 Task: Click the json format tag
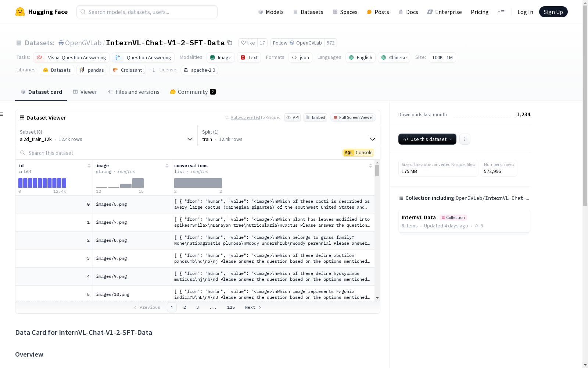coord(300,57)
